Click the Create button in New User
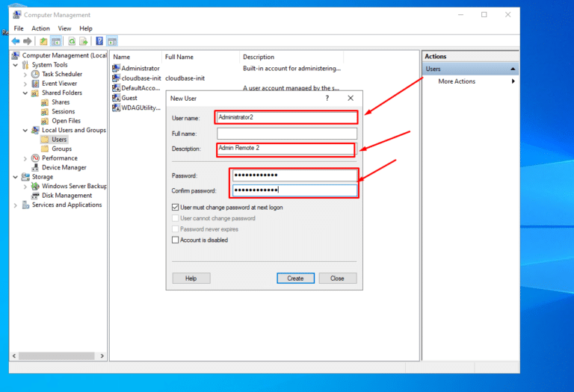The width and height of the screenshot is (574, 392). pos(295,279)
